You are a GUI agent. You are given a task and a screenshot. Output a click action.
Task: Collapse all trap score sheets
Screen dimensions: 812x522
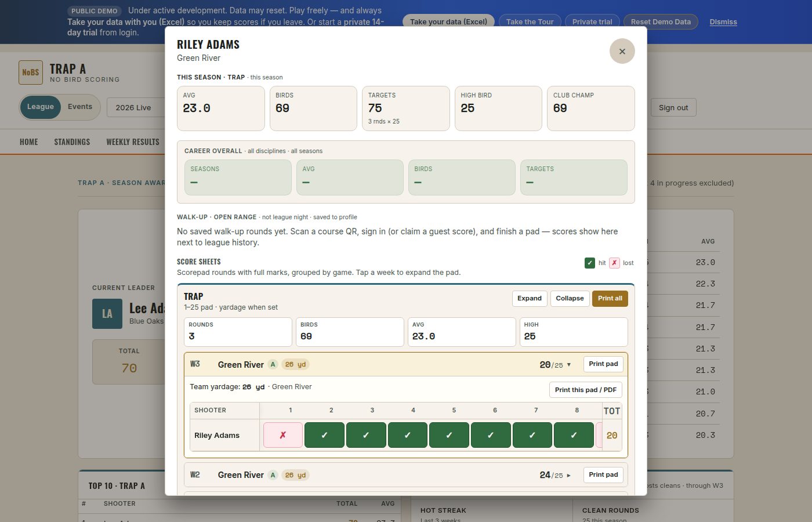pyautogui.click(x=570, y=298)
